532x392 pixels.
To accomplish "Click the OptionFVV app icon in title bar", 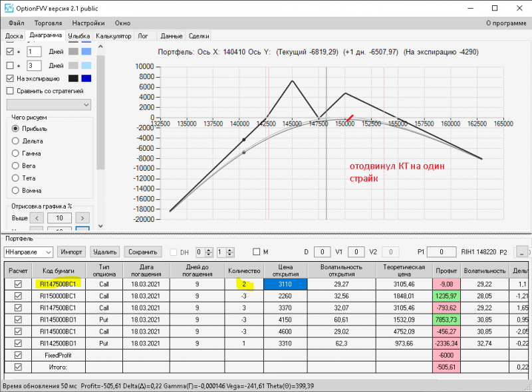I will (9, 8).
